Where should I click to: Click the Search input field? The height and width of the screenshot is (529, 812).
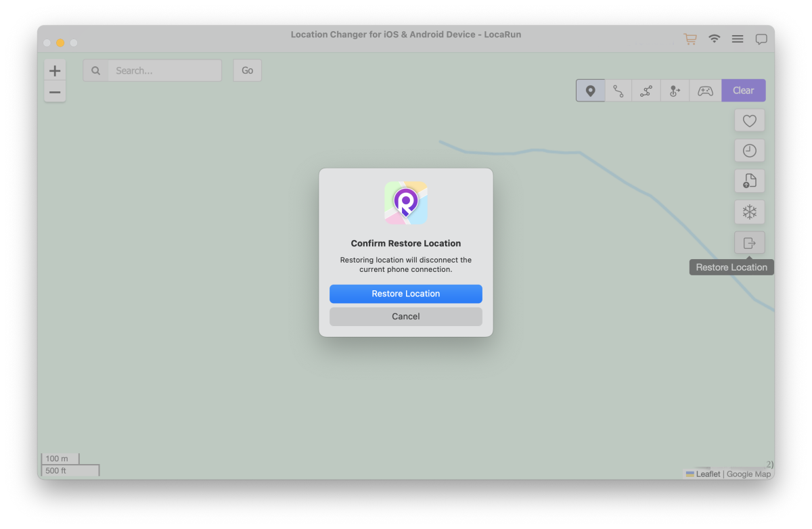coord(164,70)
